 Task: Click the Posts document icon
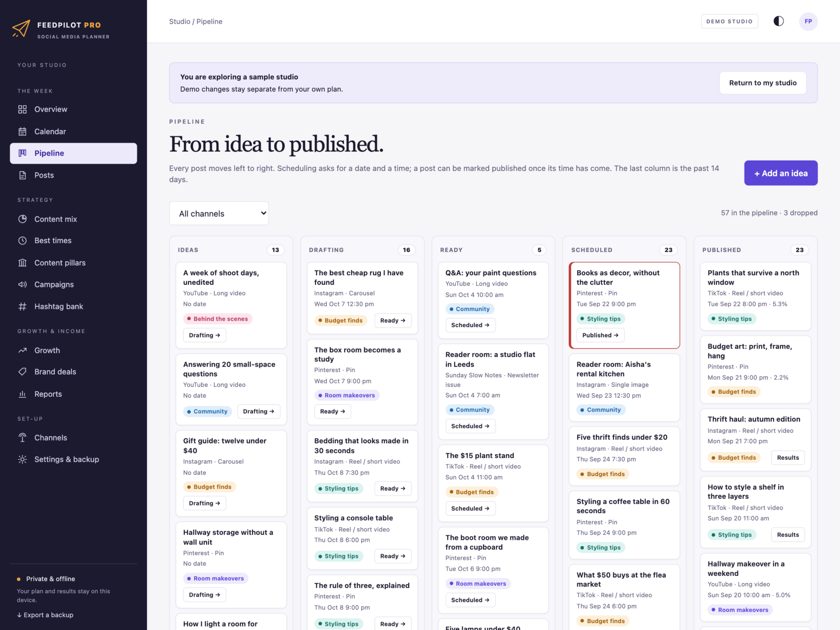coord(22,175)
